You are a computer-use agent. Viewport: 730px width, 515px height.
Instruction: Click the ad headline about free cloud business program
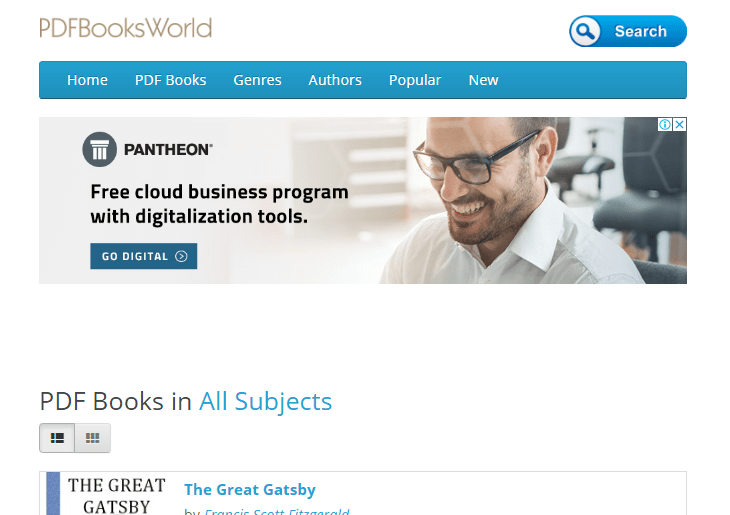pos(219,204)
